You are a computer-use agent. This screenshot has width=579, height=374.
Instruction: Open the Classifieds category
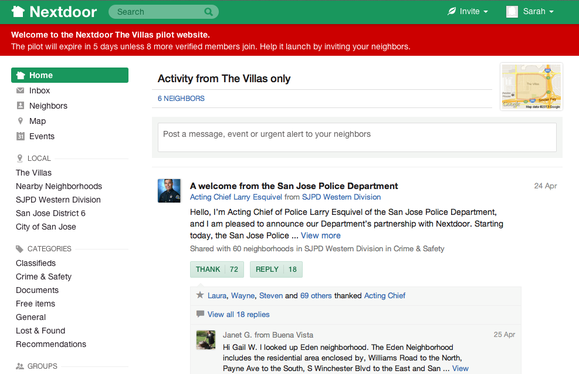[35, 263]
